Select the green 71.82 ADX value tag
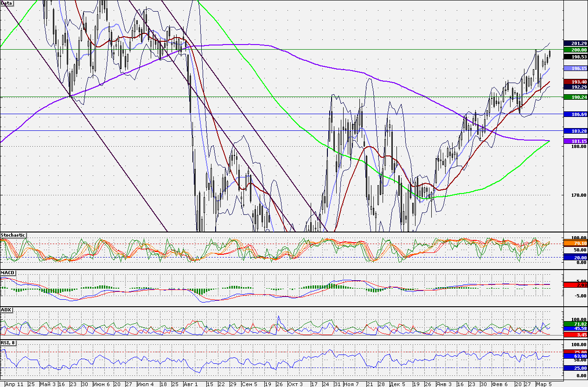 [x=575, y=323]
